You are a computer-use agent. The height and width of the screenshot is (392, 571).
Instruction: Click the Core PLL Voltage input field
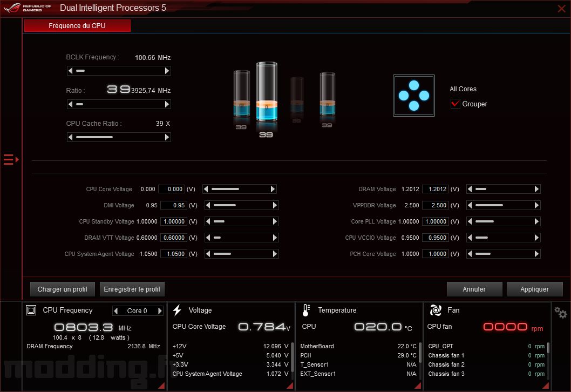[x=436, y=221]
